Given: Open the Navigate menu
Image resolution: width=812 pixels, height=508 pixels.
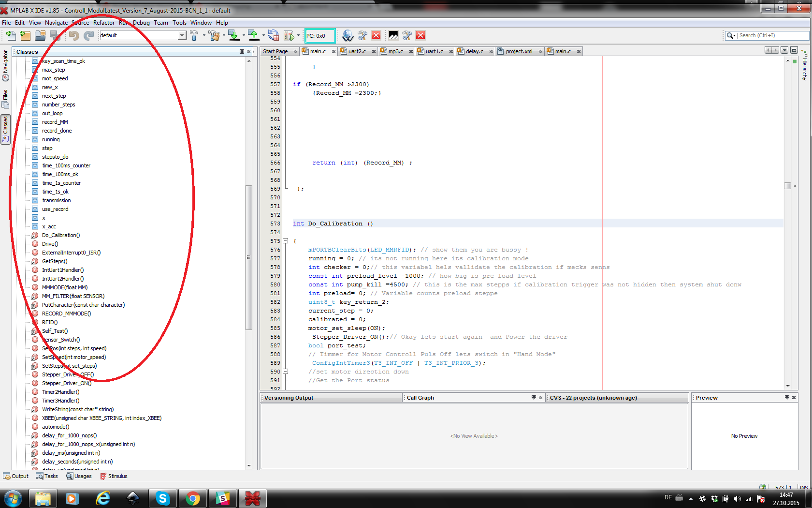Looking at the screenshot, I should point(56,23).
